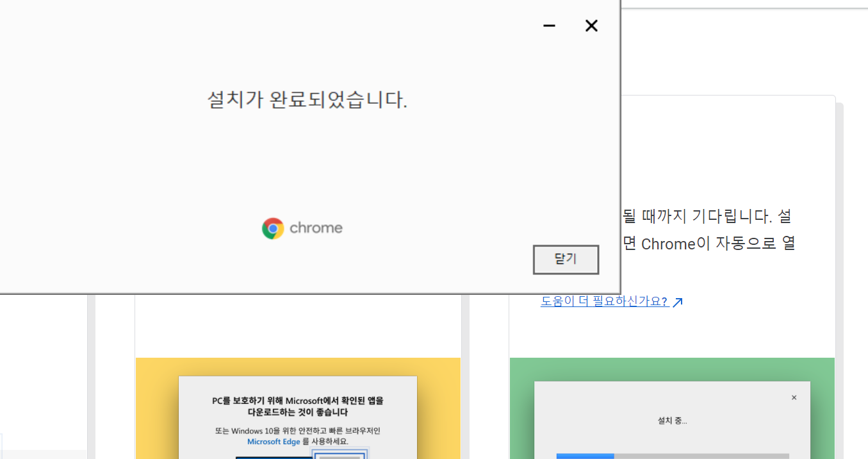This screenshot has height=459, width=868.
Task: Click the 설치 중... text in illustration
Action: coord(672,421)
